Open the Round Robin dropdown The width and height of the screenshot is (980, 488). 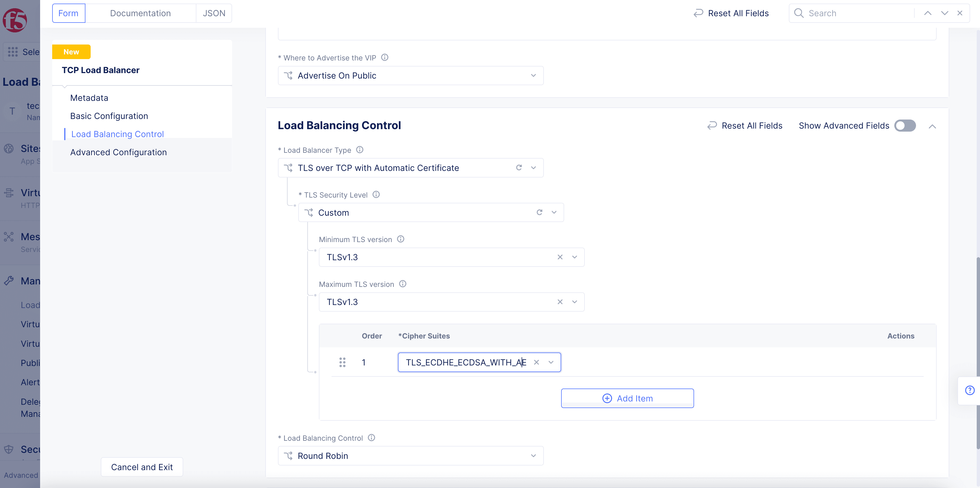411,456
